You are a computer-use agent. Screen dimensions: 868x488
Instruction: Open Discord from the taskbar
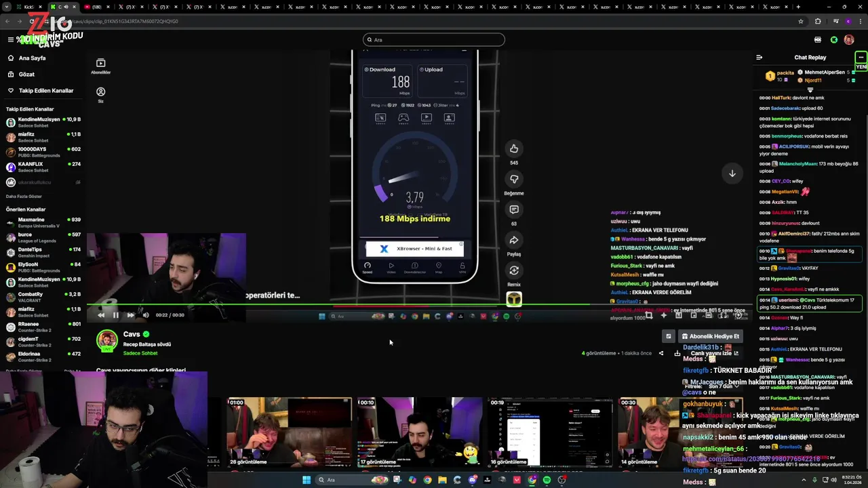coord(473,480)
